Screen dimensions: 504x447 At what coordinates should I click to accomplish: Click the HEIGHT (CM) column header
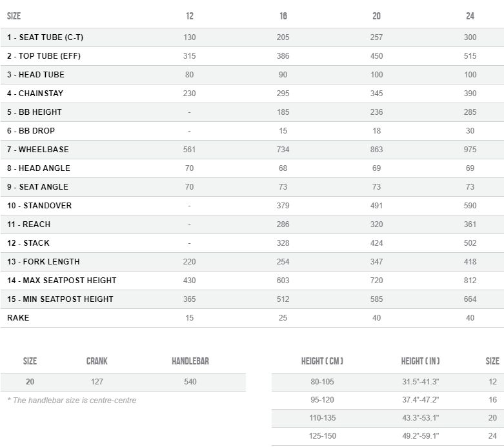[x=322, y=361]
